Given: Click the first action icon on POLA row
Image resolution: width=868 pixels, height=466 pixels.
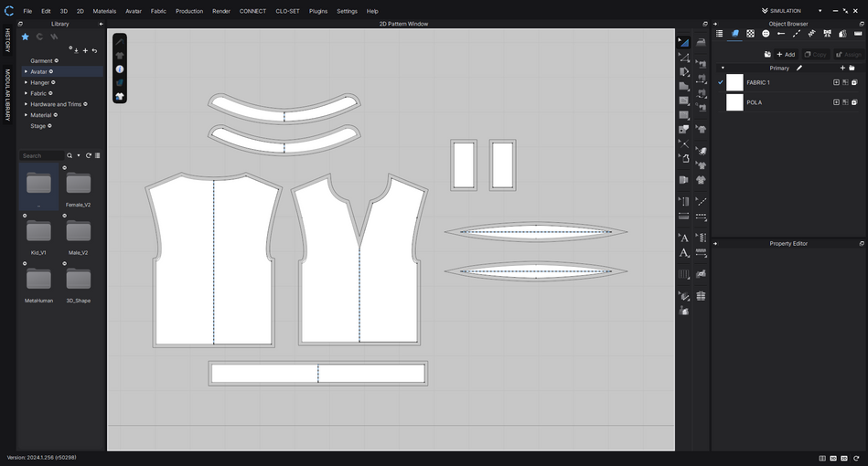Looking at the screenshot, I should pos(837,102).
